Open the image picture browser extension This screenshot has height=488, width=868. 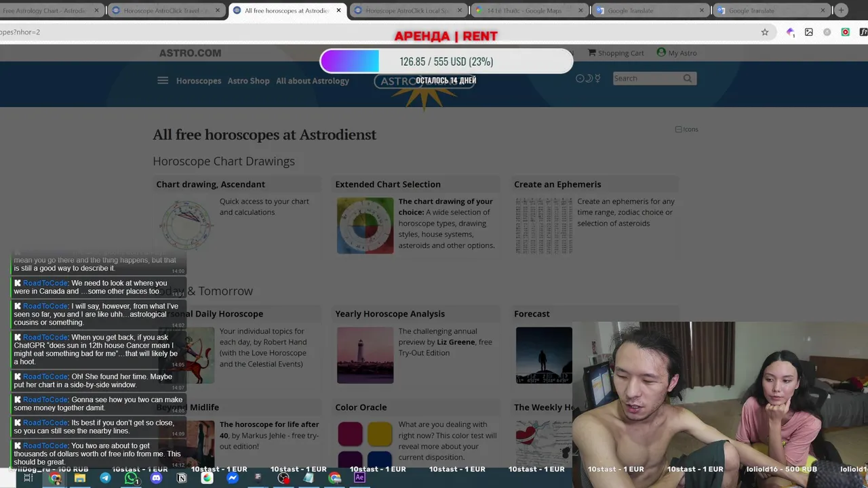tap(809, 32)
